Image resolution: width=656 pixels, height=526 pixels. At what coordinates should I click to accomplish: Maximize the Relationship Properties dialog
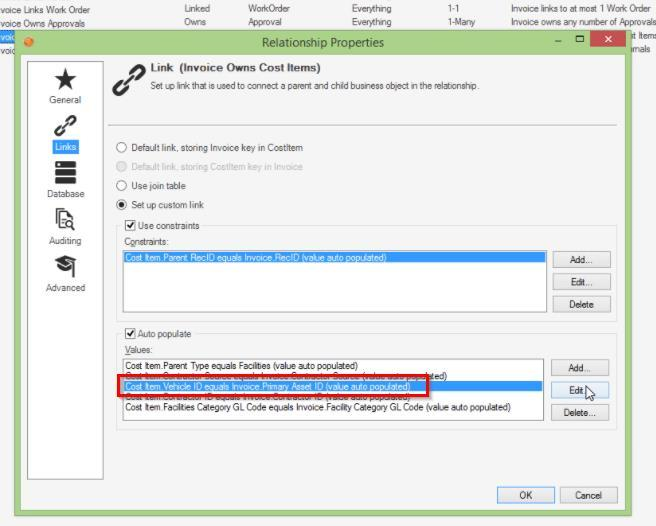[580, 41]
